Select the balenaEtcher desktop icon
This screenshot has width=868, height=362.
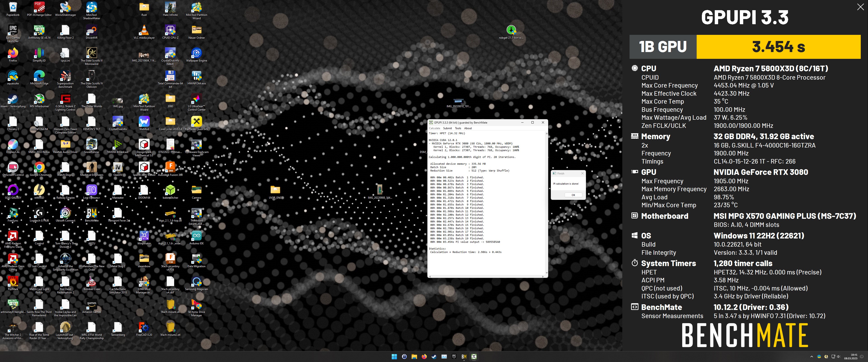point(170,192)
